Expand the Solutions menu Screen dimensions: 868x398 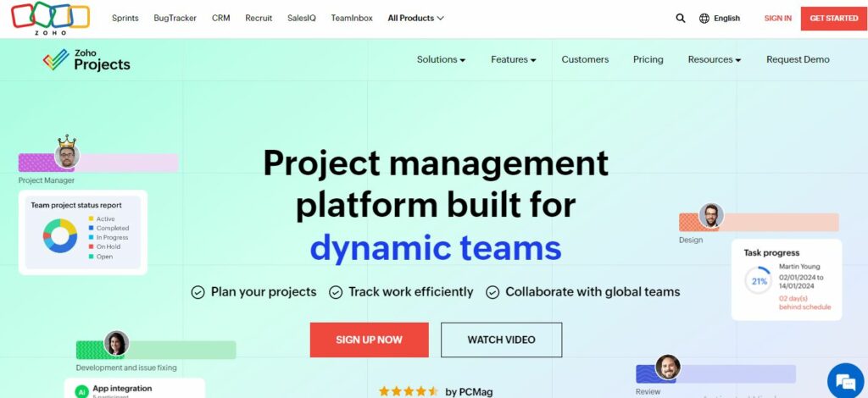[441, 59]
